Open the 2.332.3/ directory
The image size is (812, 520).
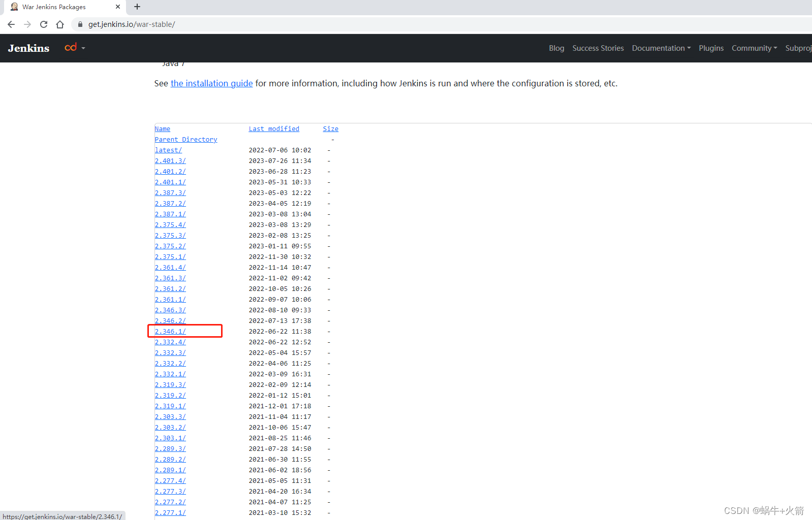pyautogui.click(x=170, y=353)
